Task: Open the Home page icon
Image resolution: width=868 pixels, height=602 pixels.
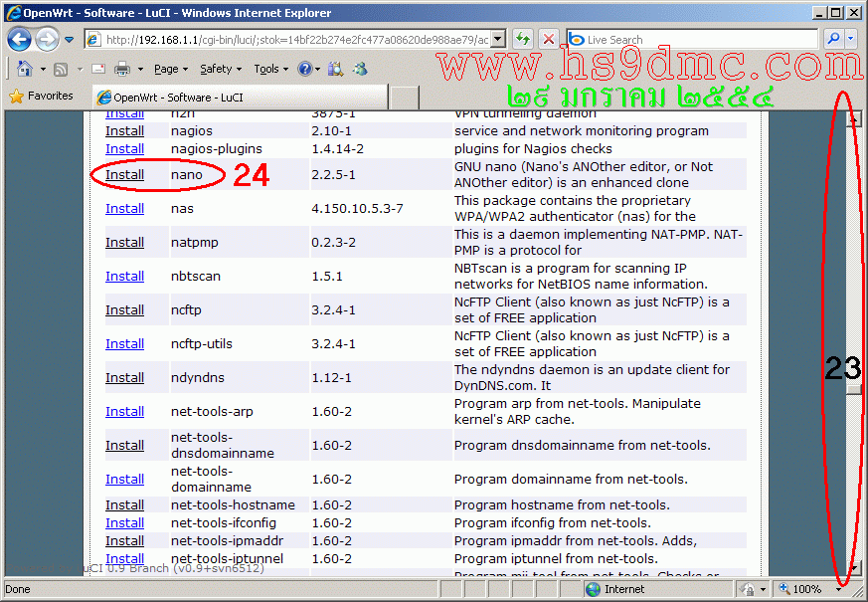Action: [24, 69]
